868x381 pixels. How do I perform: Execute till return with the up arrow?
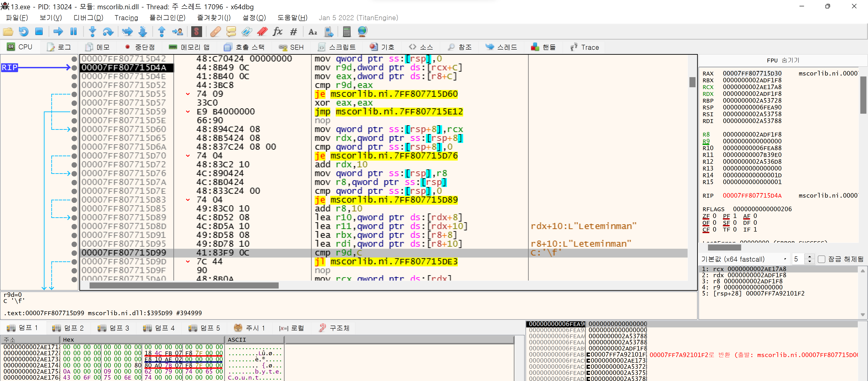pos(162,32)
